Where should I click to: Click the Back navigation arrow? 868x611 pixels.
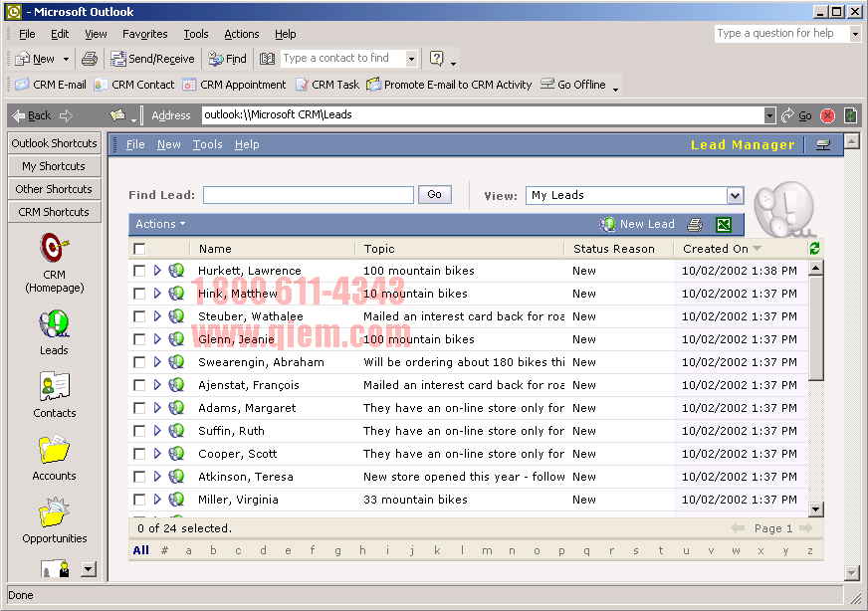[31, 115]
